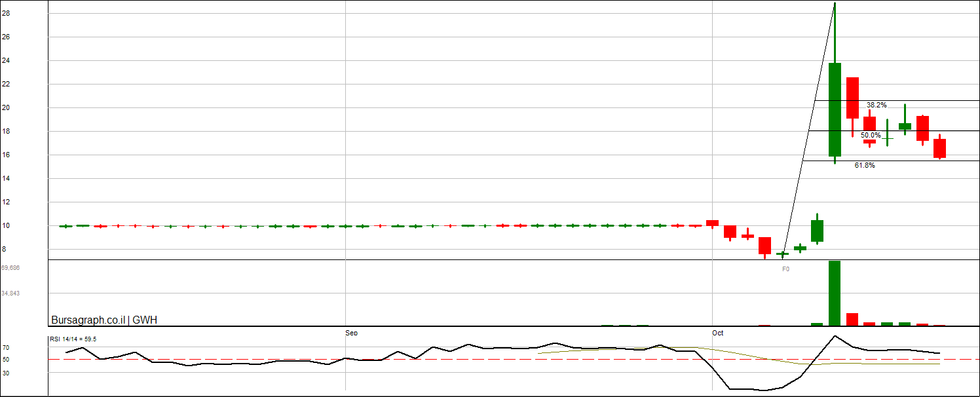Click the 38.2% Fibonacci level label
980x397 pixels.
coord(876,105)
